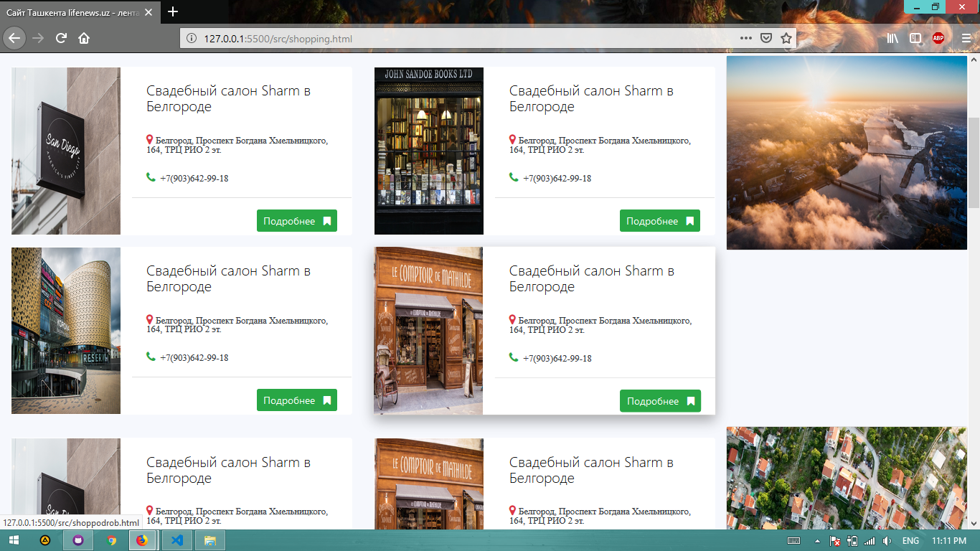Click the address text on golden building card
Screen dimensions: 980x551
tap(237, 325)
